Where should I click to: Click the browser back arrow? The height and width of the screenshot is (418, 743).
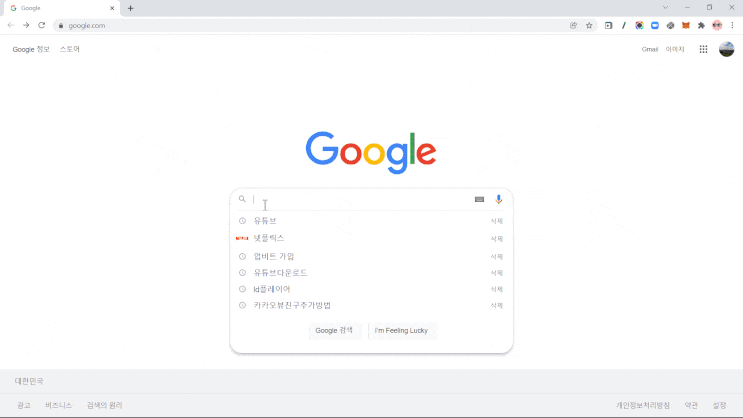tap(11, 25)
